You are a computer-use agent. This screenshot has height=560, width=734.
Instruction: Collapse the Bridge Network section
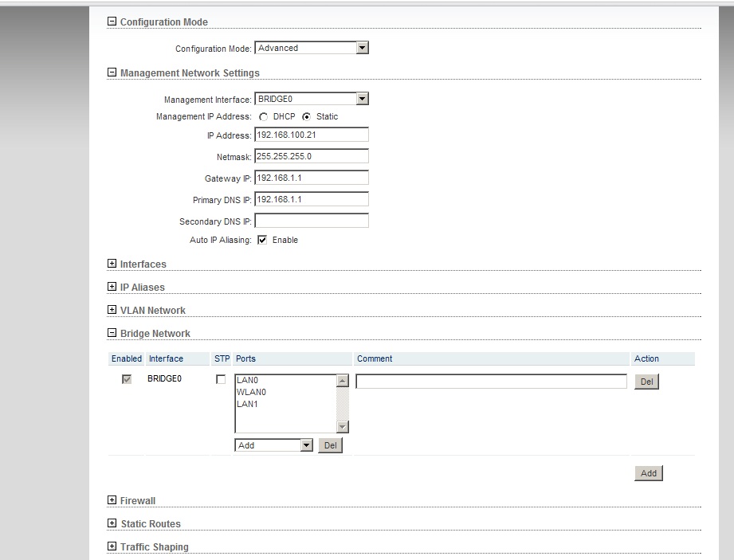click(112, 334)
